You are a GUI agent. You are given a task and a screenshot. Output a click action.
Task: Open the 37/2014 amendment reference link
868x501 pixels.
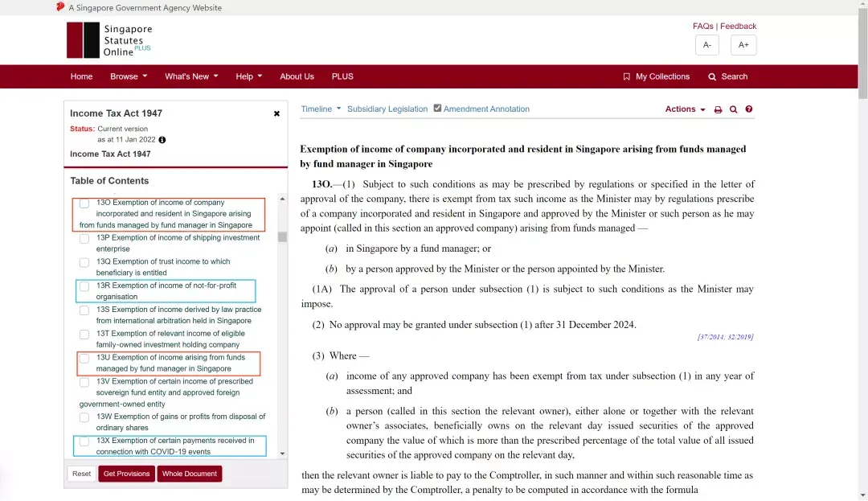coord(711,337)
